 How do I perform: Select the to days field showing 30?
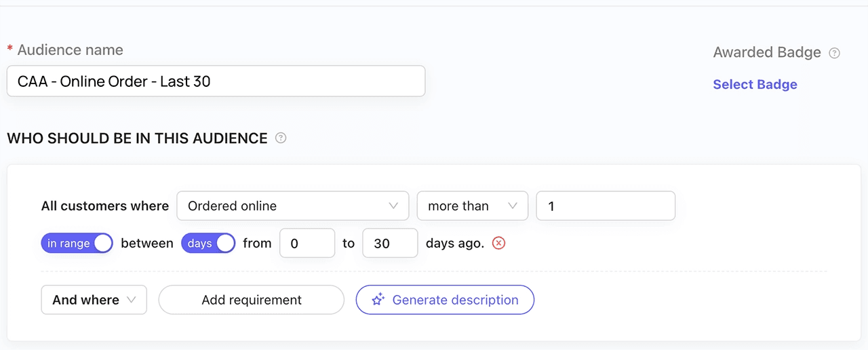[x=390, y=244]
